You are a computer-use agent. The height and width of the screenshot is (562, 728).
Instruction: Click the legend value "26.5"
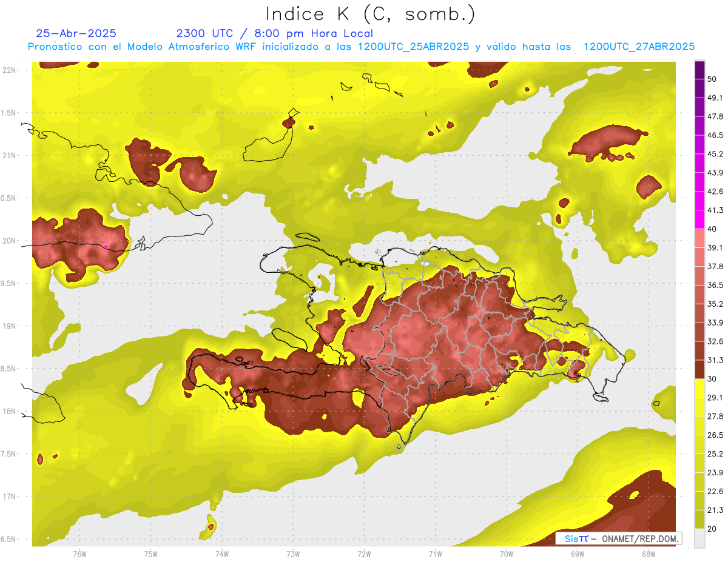(715, 435)
